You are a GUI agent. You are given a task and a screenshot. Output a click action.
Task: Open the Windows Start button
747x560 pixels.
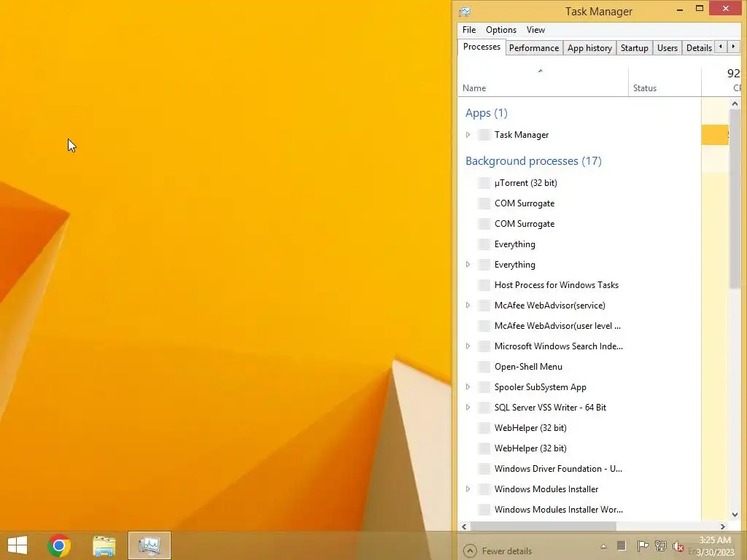click(x=18, y=545)
